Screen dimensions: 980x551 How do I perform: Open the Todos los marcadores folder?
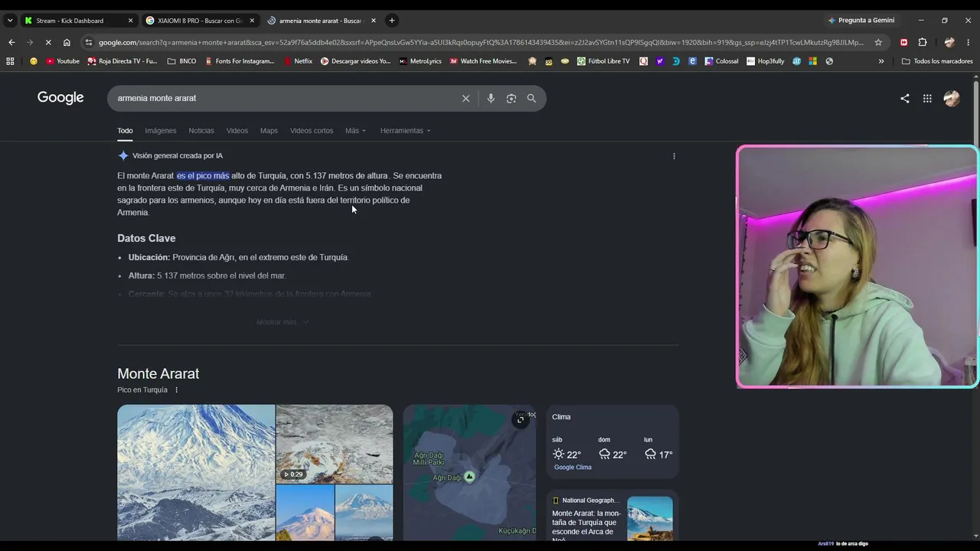[937, 61]
